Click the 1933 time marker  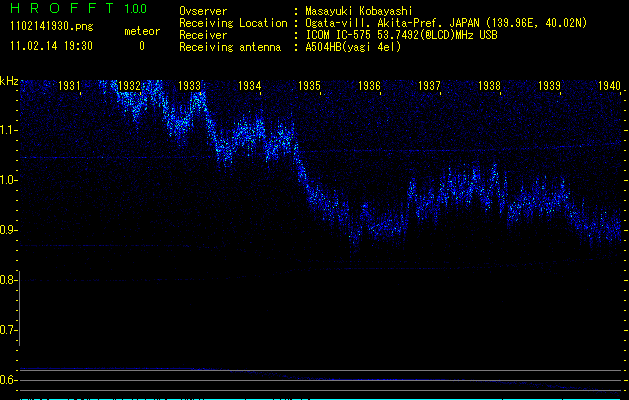(189, 86)
